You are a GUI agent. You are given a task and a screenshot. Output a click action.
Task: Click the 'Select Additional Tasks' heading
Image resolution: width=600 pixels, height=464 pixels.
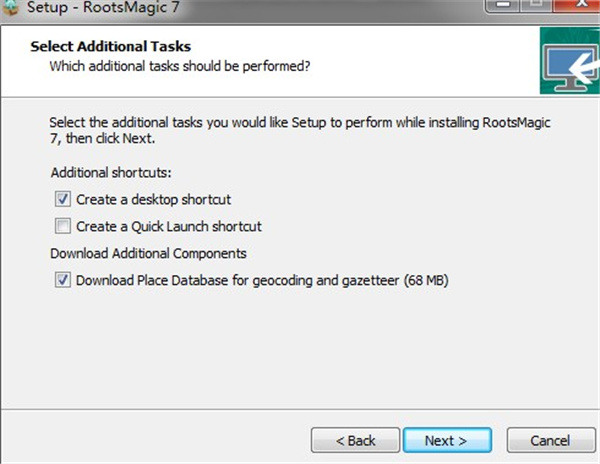pyautogui.click(x=111, y=46)
